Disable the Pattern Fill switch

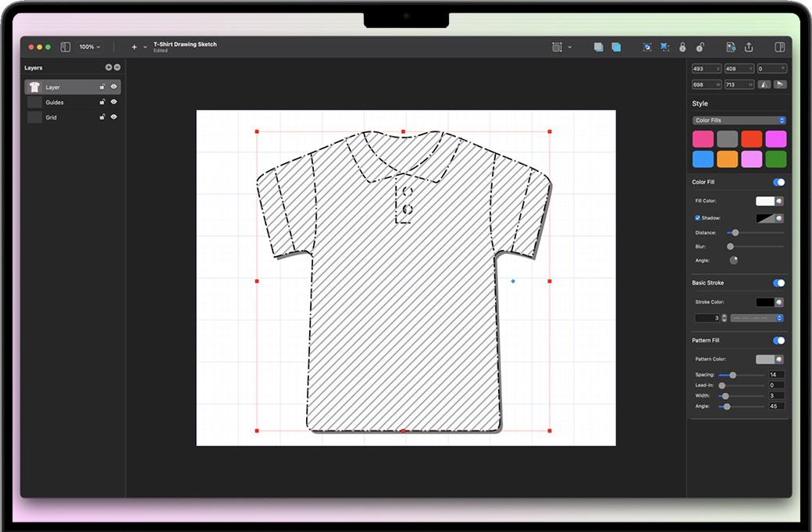pyautogui.click(x=778, y=341)
